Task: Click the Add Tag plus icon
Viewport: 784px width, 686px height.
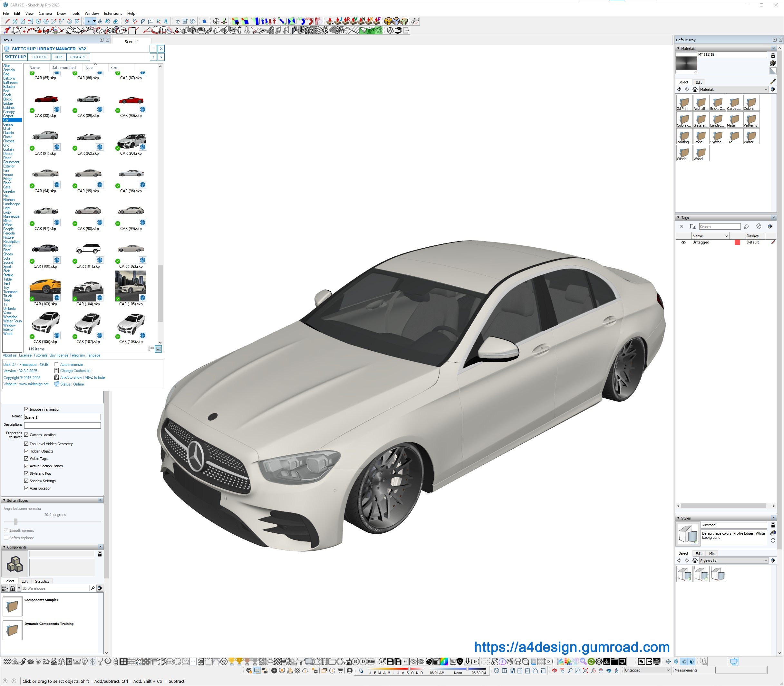Action: tap(681, 227)
